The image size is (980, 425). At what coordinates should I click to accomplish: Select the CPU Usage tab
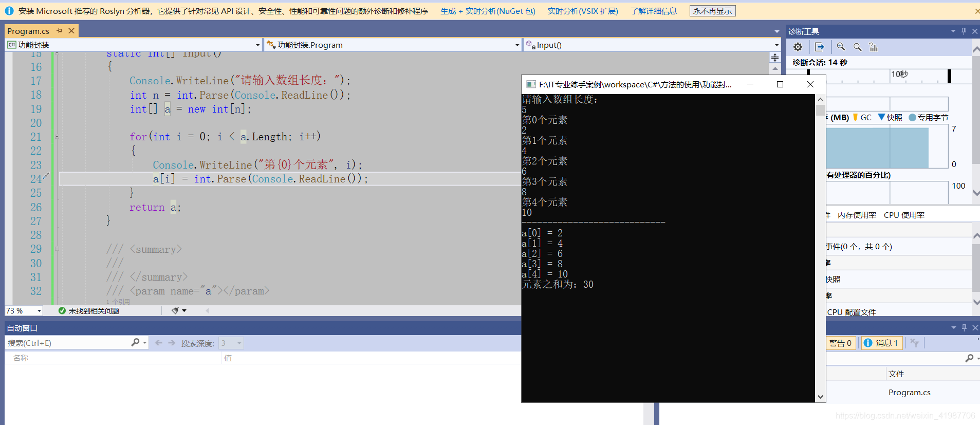click(x=904, y=215)
